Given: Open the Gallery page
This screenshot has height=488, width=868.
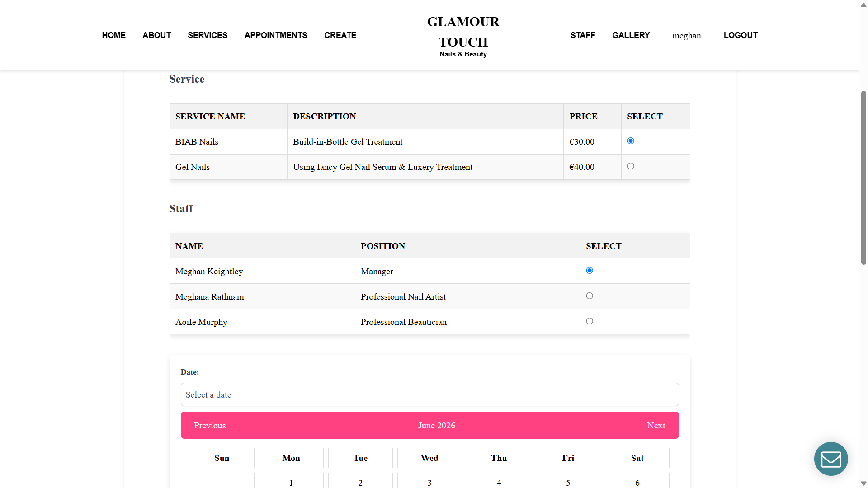Looking at the screenshot, I should [631, 35].
